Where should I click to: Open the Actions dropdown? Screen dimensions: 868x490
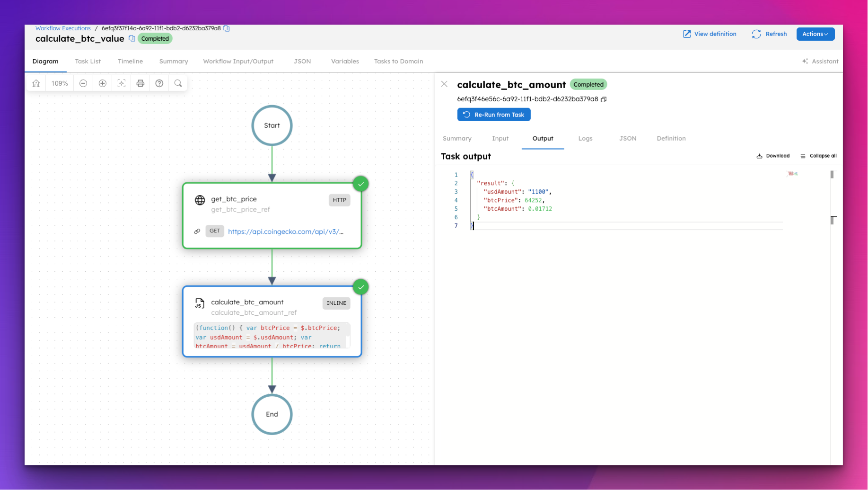click(815, 34)
